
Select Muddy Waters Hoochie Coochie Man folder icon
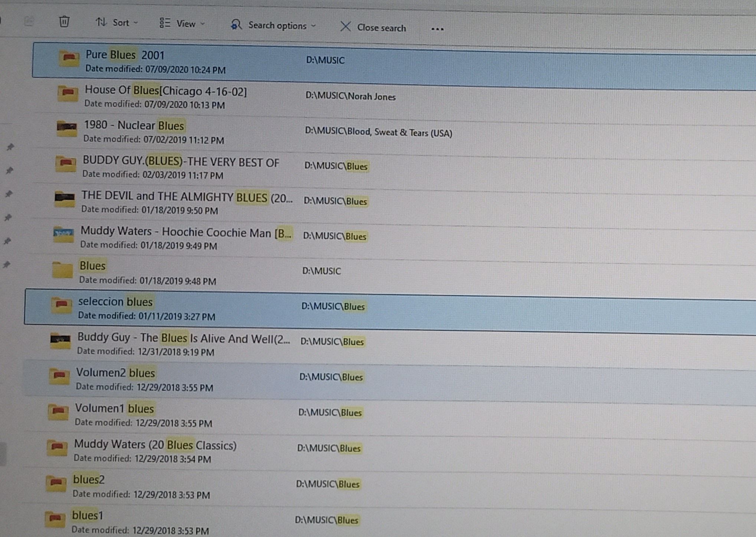tap(63, 234)
